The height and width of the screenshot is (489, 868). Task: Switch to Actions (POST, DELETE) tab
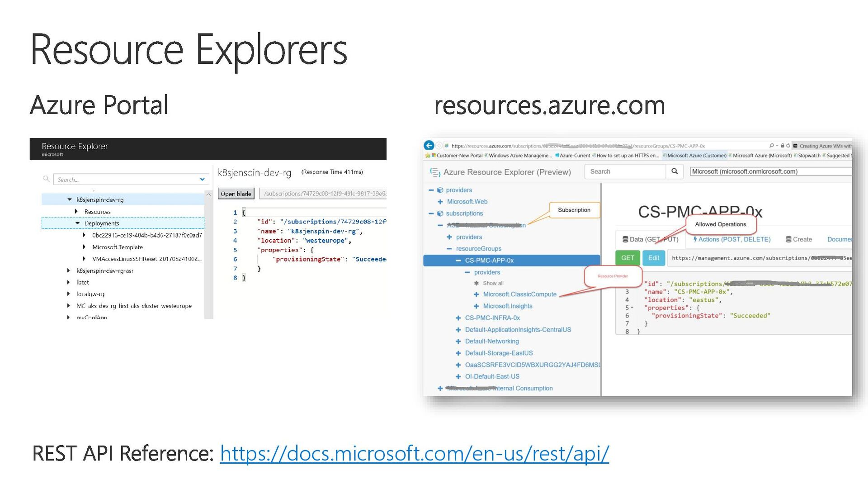(732, 239)
